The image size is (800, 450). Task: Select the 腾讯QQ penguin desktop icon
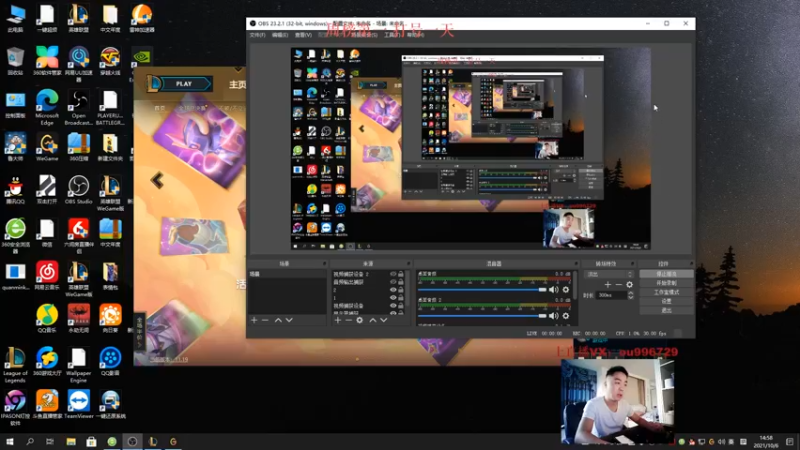(x=15, y=190)
